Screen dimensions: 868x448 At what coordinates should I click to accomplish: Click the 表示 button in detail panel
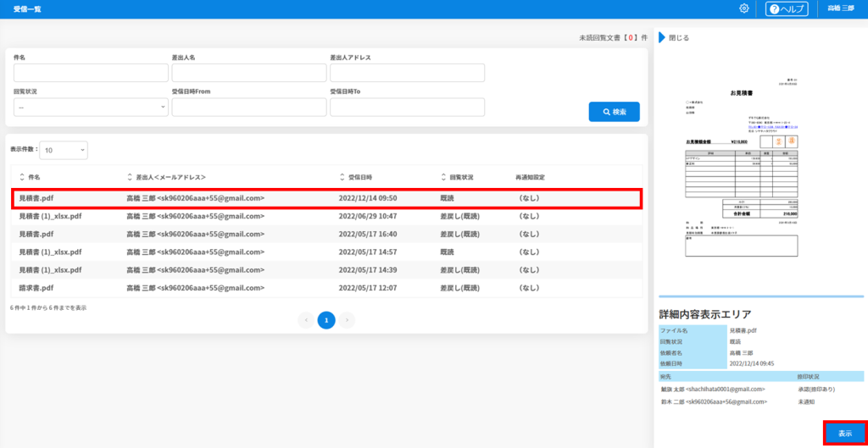click(845, 434)
